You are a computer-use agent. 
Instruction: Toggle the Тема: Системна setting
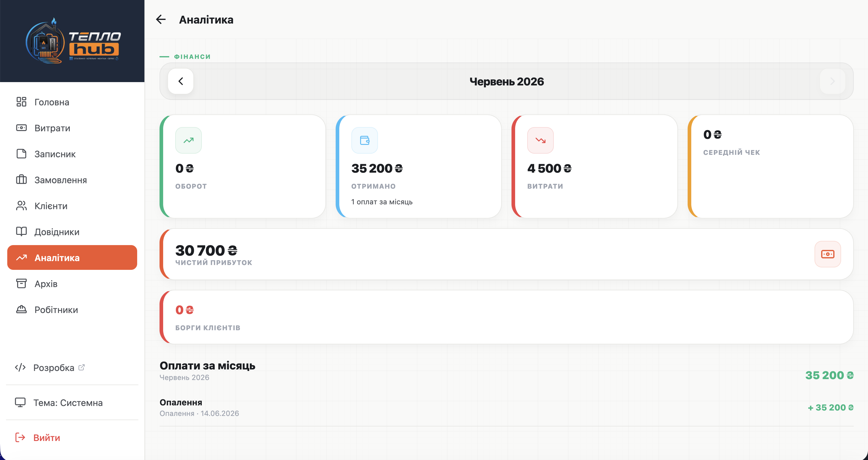click(x=72, y=402)
